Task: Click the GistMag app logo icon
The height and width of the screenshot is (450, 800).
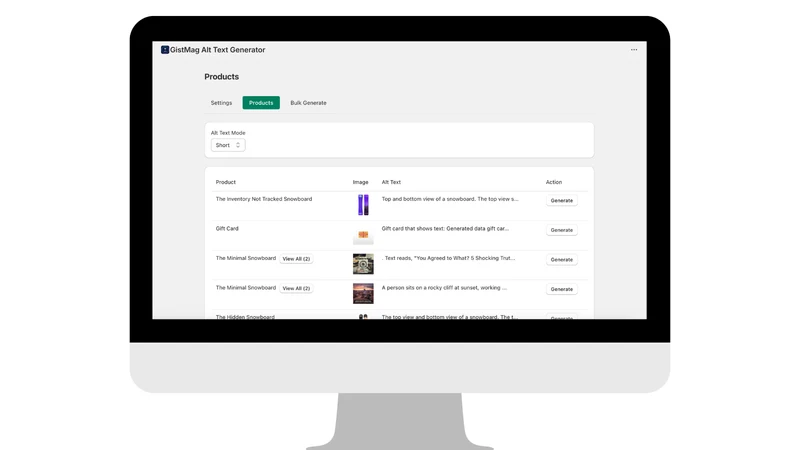Action: 165,49
